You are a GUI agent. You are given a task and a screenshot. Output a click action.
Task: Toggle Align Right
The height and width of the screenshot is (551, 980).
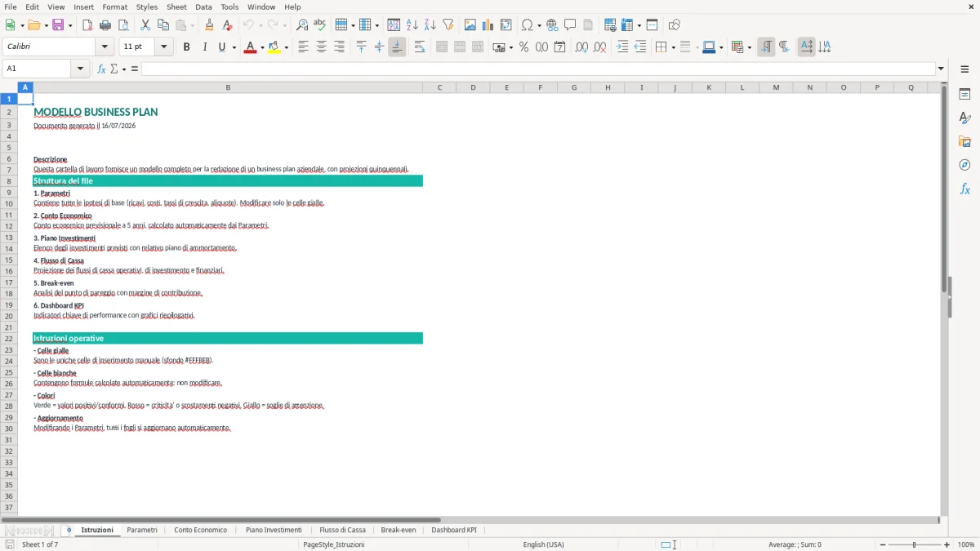[339, 47]
